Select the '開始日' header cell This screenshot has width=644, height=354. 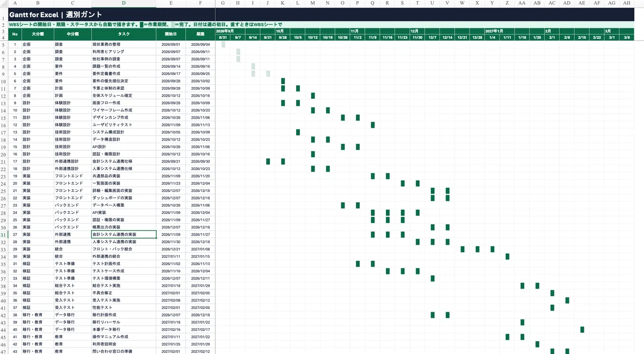170,34
